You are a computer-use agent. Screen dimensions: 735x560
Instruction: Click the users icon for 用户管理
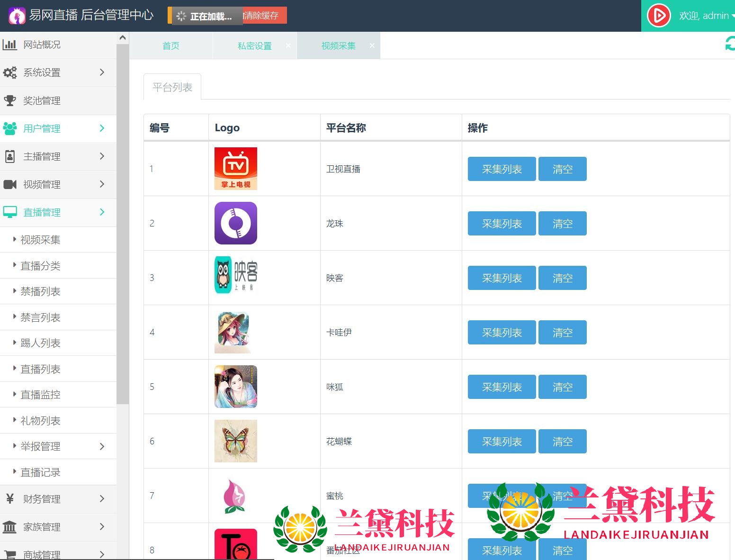[x=9, y=128]
